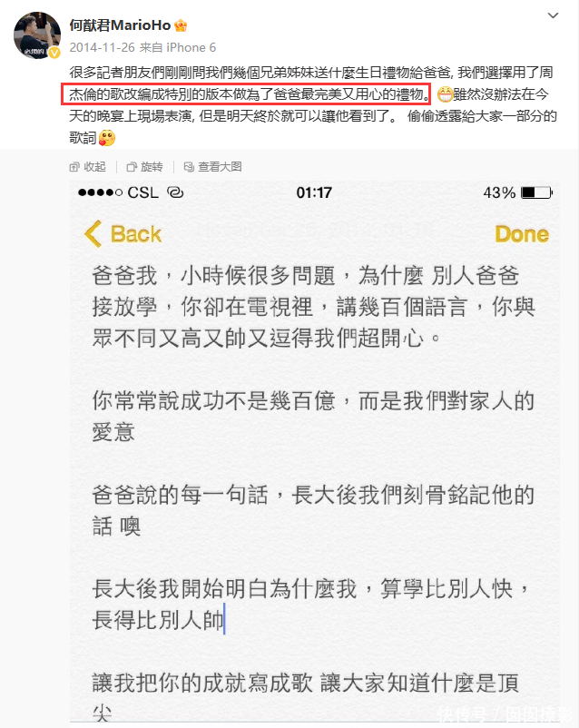Rotate the image using 旋转
579x728 pixels.
[x=145, y=167]
